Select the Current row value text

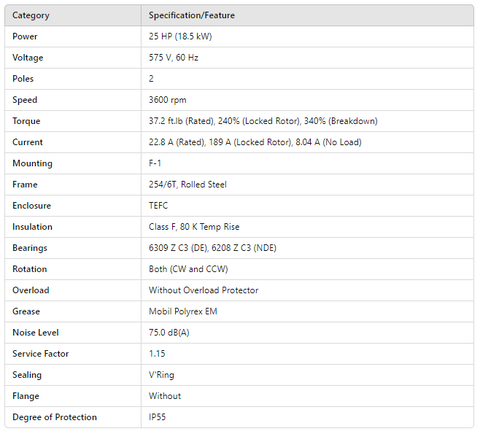point(255,142)
